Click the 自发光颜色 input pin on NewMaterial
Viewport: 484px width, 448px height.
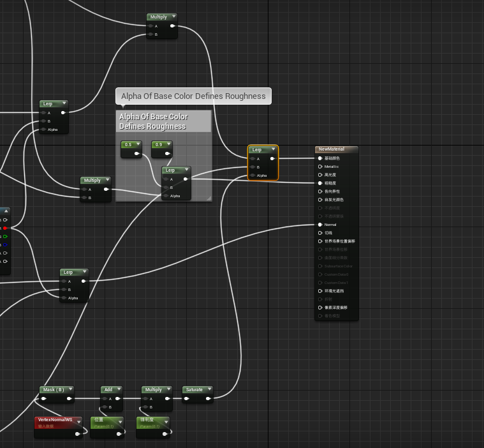point(320,200)
